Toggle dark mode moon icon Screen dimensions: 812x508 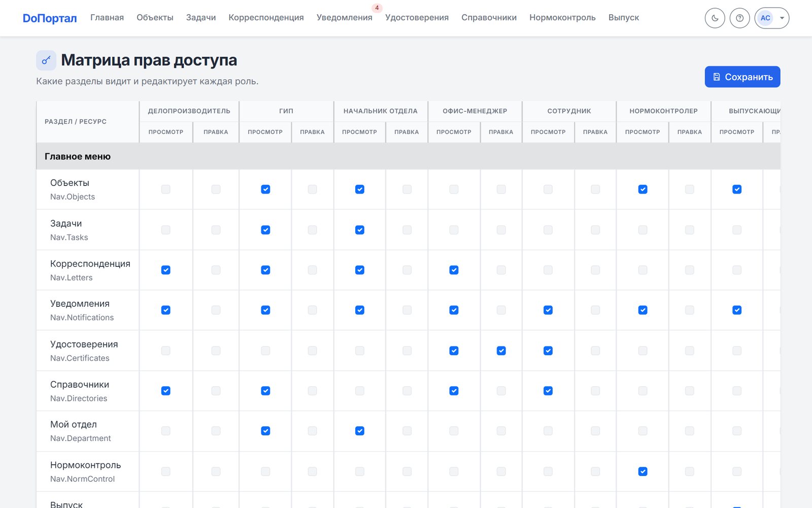[x=715, y=18]
